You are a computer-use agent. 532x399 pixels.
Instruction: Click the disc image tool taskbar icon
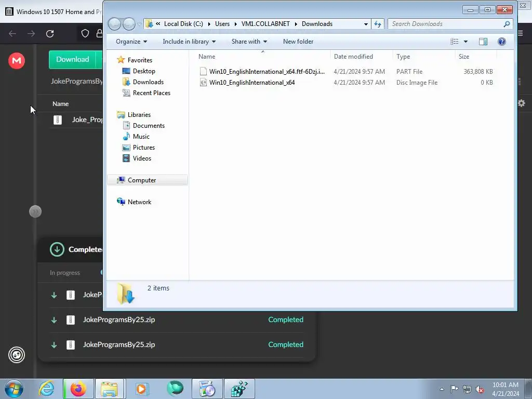pos(207,389)
